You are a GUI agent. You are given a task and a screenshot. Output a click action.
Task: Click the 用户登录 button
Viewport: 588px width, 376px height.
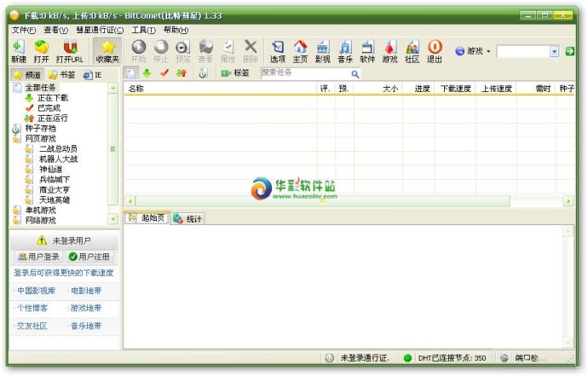38,257
